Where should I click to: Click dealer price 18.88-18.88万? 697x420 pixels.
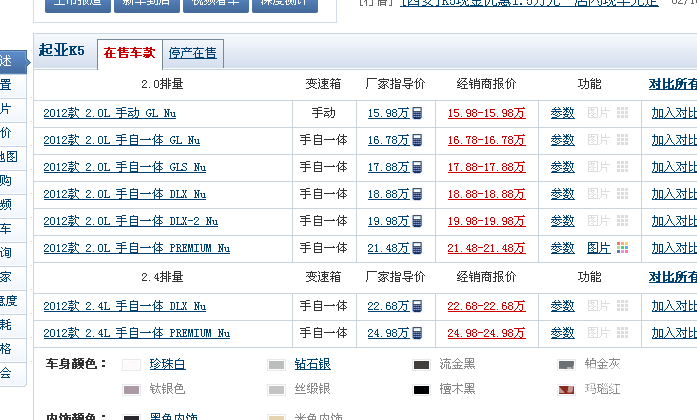point(487,194)
